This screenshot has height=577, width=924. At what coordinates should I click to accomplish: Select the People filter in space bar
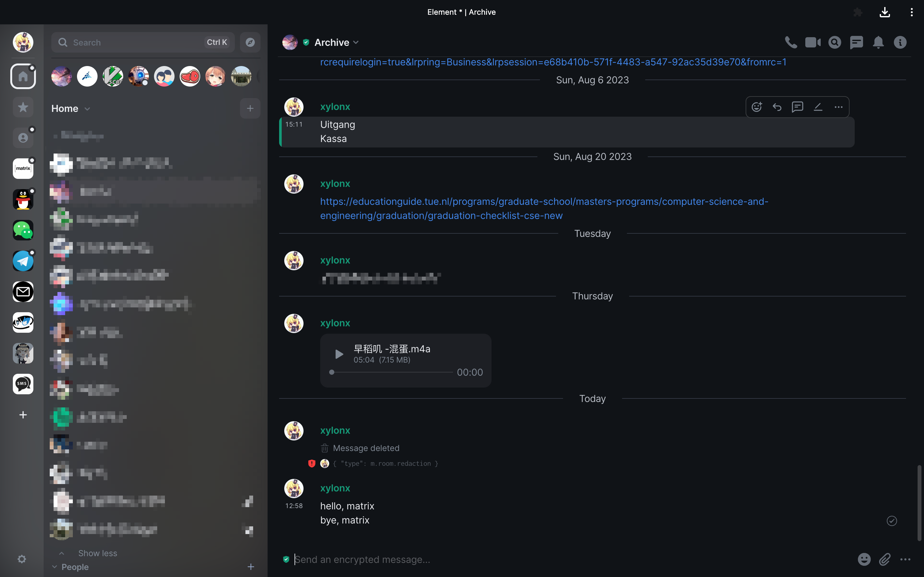point(23,138)
